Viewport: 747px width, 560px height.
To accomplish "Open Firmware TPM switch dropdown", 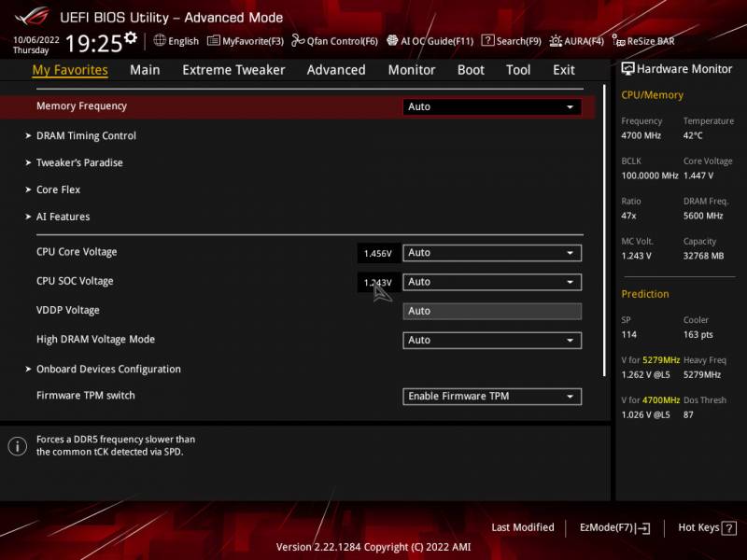I will click(492, 396).
